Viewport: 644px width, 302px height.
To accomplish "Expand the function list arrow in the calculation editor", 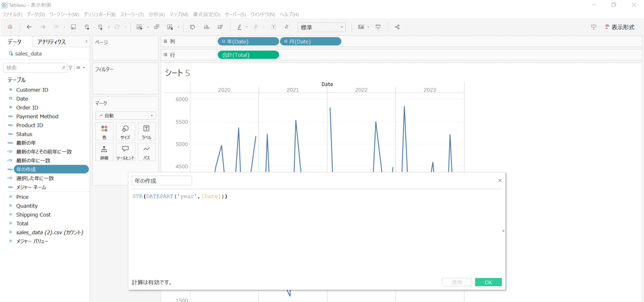I will pyautogui.click(x=503, y=231).
